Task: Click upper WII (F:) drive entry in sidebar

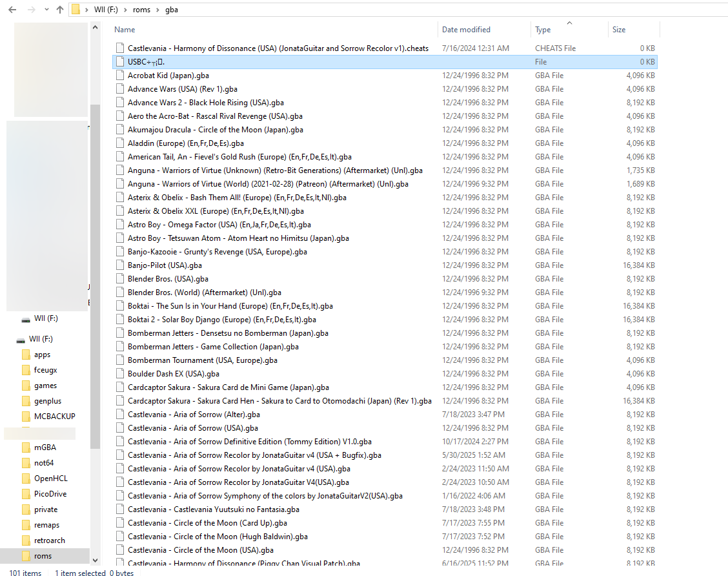Action: click(x=45, y=318)
